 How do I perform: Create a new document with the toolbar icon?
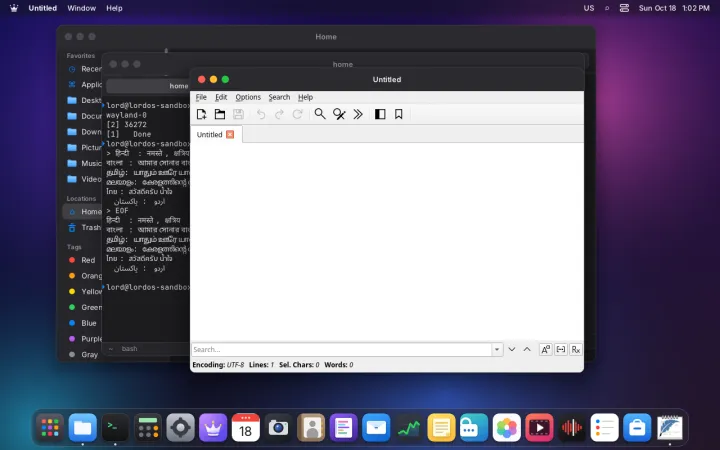201,114
